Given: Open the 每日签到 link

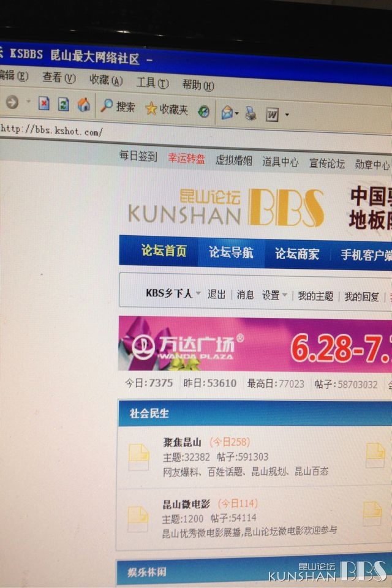Looking at the screenshot, I should pos(138,156).
